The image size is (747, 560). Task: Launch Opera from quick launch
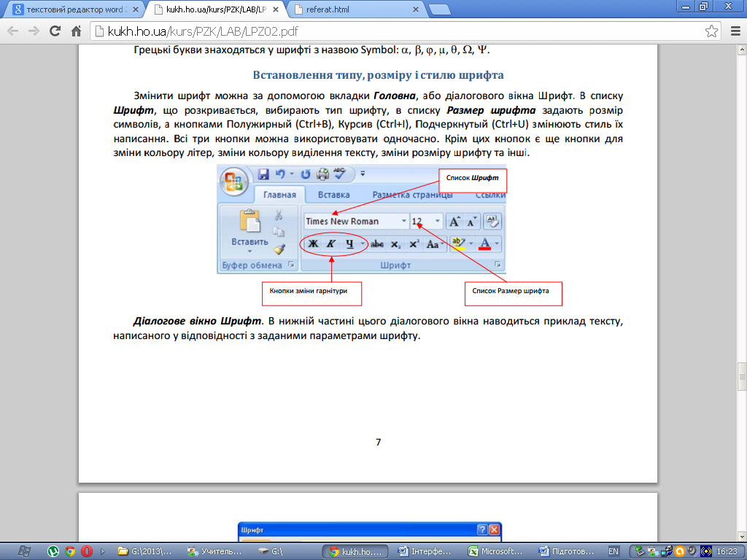87,551
